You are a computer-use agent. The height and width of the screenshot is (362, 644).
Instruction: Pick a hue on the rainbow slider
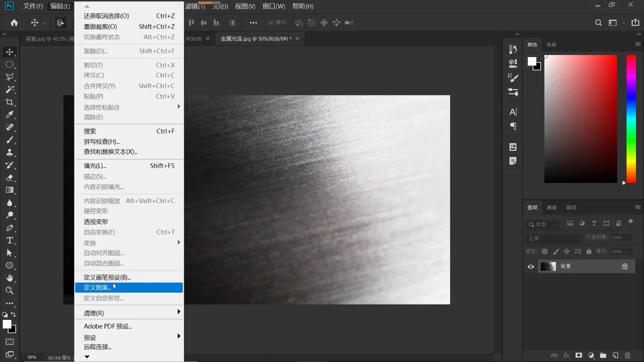(631, 119)
